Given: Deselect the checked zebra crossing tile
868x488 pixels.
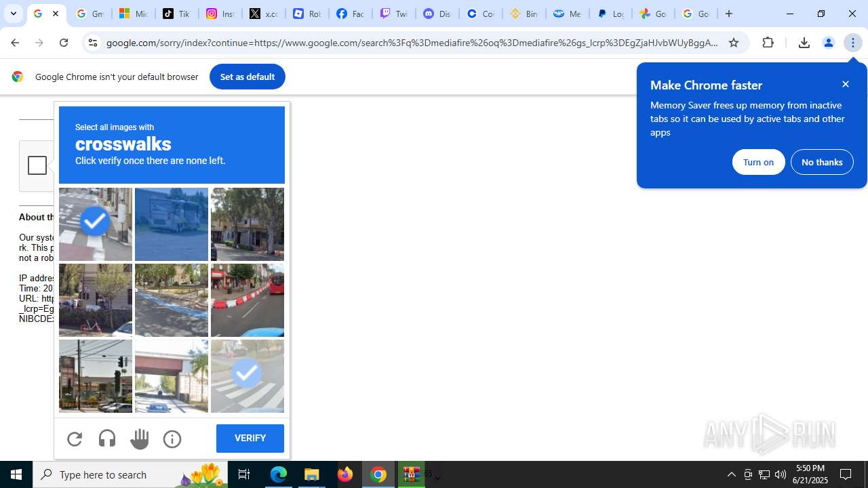Looking at the screenshot, I should pos(248,376).
